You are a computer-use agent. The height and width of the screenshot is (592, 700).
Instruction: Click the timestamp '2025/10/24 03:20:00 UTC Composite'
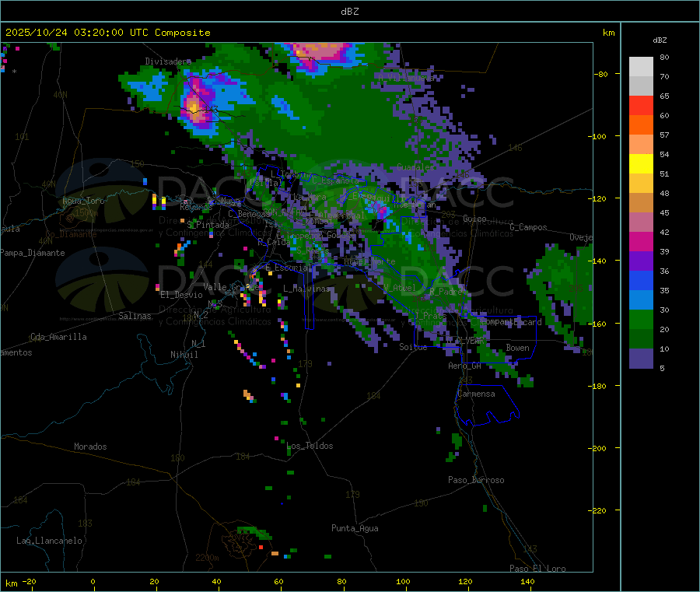click(107, 33)
